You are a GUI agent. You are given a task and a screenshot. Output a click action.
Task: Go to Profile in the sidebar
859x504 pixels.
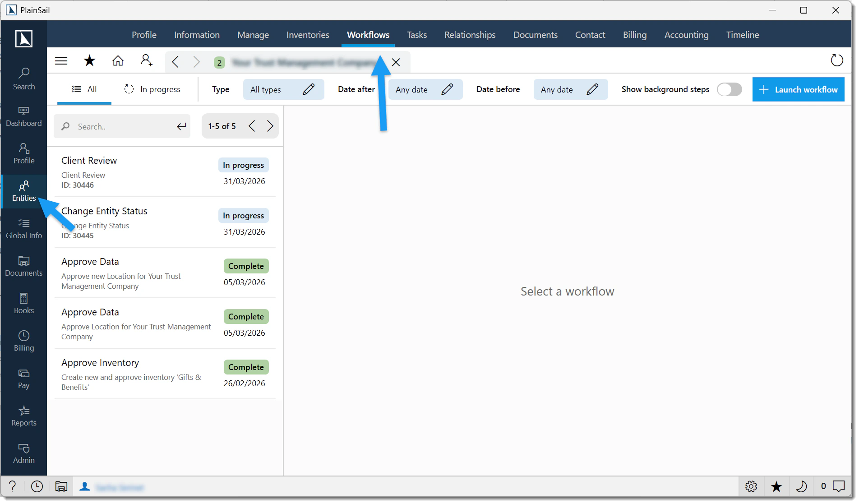coord(23,154)
